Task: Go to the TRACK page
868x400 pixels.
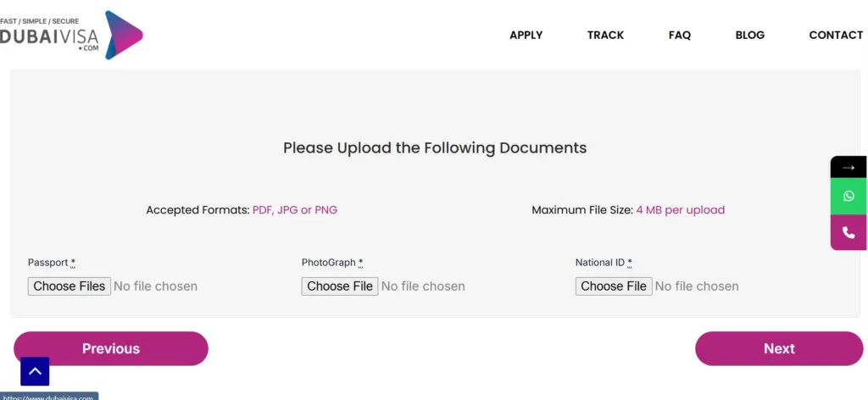Action: click(x=605, y=36)
